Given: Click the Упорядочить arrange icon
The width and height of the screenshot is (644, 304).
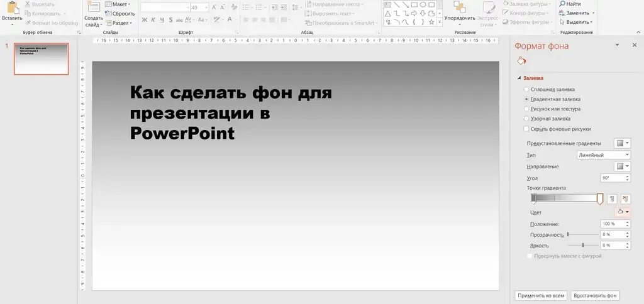Looking at the screenshot, I should click(459, 8).
